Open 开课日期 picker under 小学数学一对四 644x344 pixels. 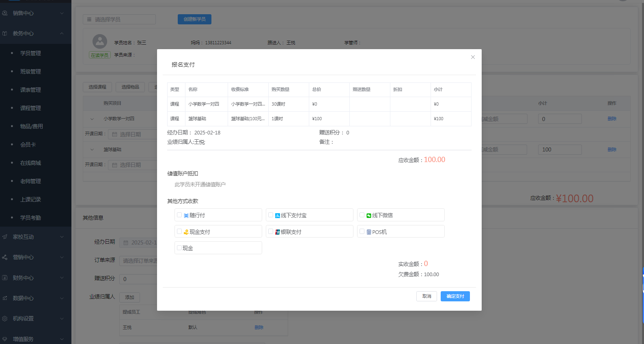132,134
